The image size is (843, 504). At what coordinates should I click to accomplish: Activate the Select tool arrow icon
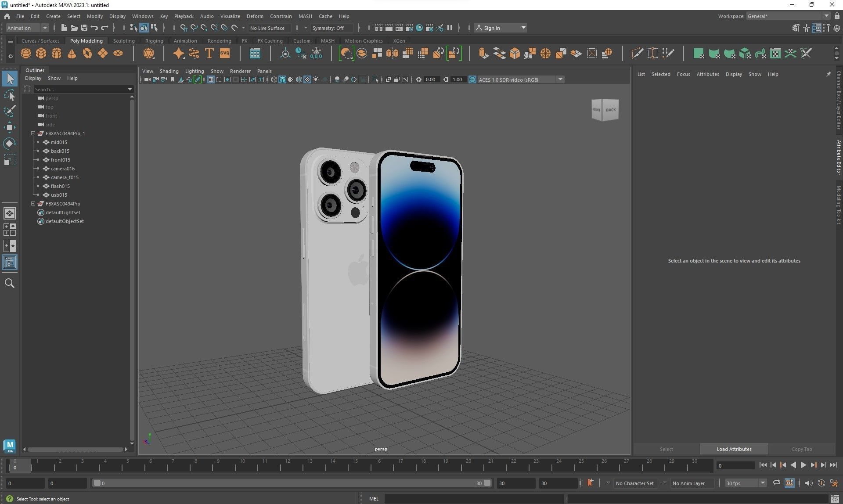pyautogui.click(x=10, y=79)
